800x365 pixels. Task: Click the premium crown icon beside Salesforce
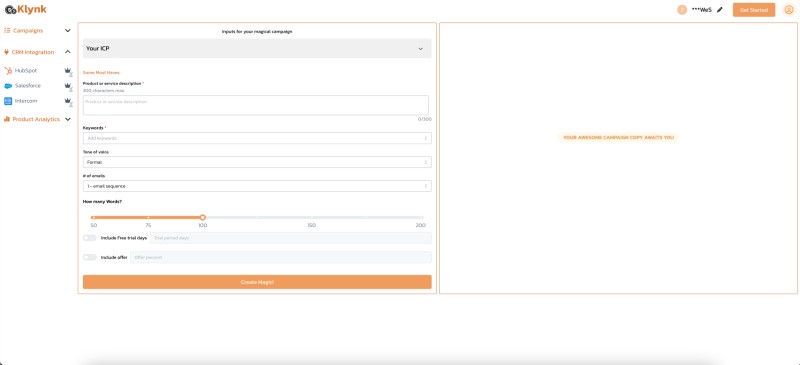tap(68, 86)
